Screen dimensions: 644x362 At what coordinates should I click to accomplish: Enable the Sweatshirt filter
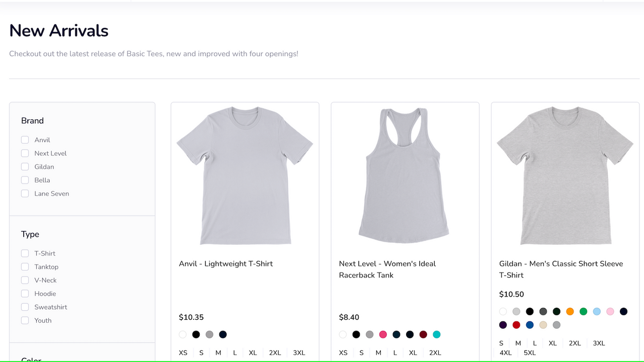[25, 307]
